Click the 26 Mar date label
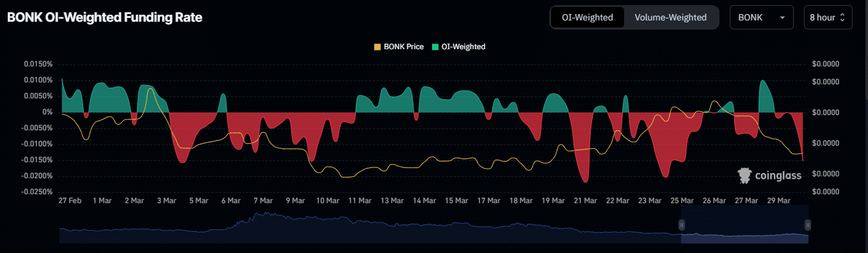 click(714, 201)
